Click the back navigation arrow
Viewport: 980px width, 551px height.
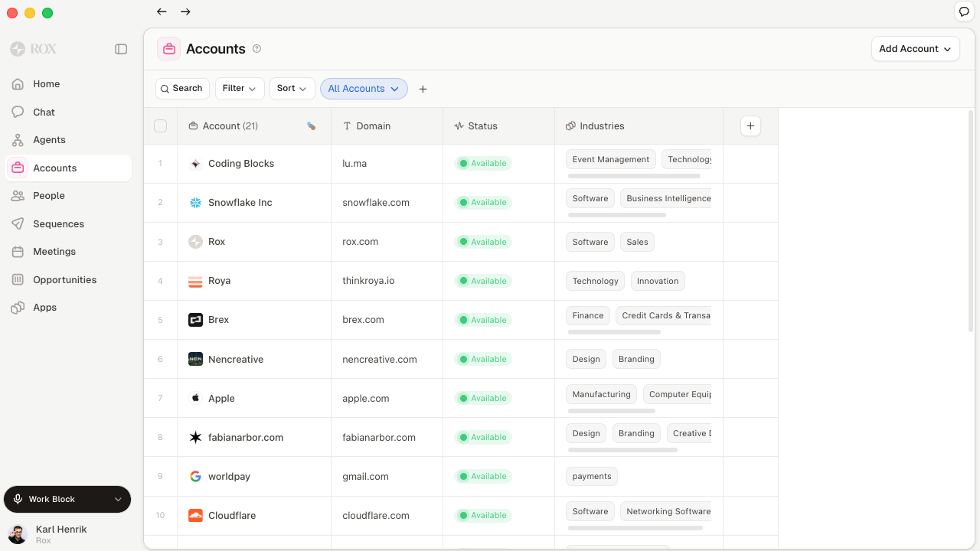(162, 11)
